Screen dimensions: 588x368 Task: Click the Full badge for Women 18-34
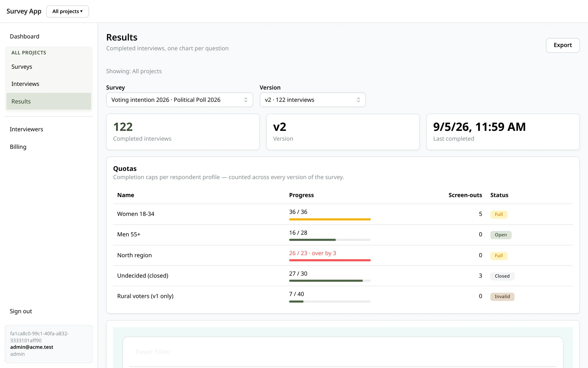pyautogui.click(x=499, y=214)
